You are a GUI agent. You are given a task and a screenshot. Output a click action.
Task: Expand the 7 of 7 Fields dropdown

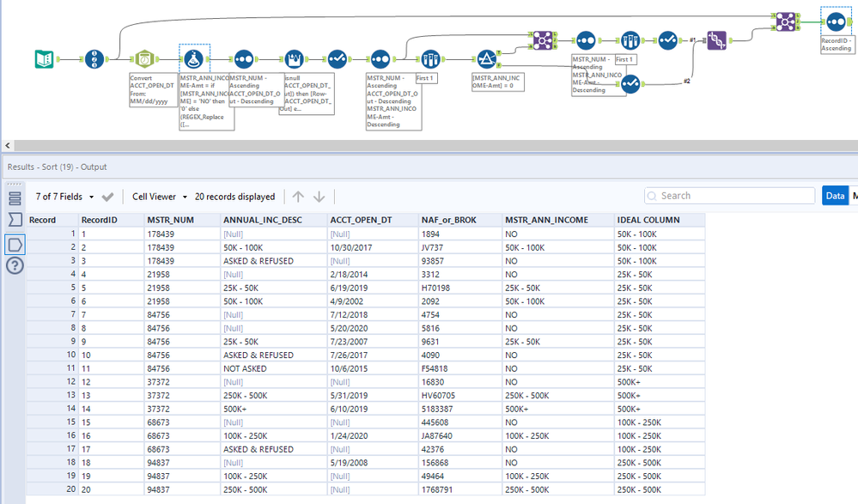65,197
